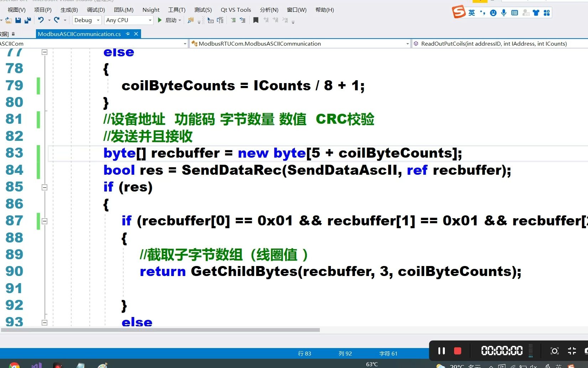Start debugging with the green 启动 arrow
This screenshot has width=588, height=368.
click(160, 20)
